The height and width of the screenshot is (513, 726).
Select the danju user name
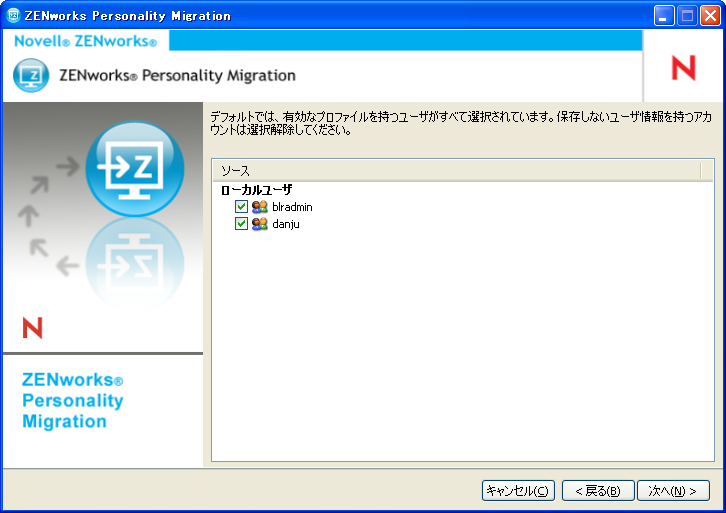tap(286, 224)
